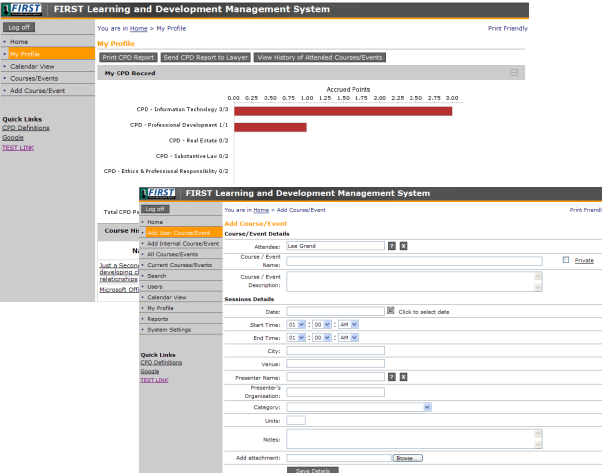Open the calendar date picker icon
602x473 pixels.
pos(390,311)
